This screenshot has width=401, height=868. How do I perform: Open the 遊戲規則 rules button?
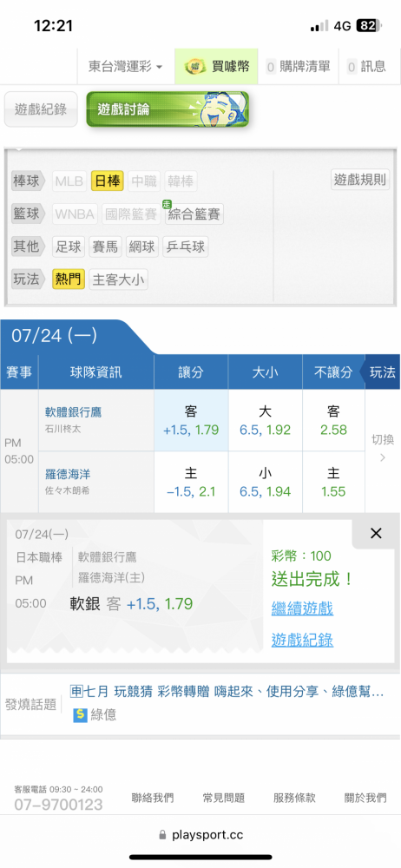360,180
